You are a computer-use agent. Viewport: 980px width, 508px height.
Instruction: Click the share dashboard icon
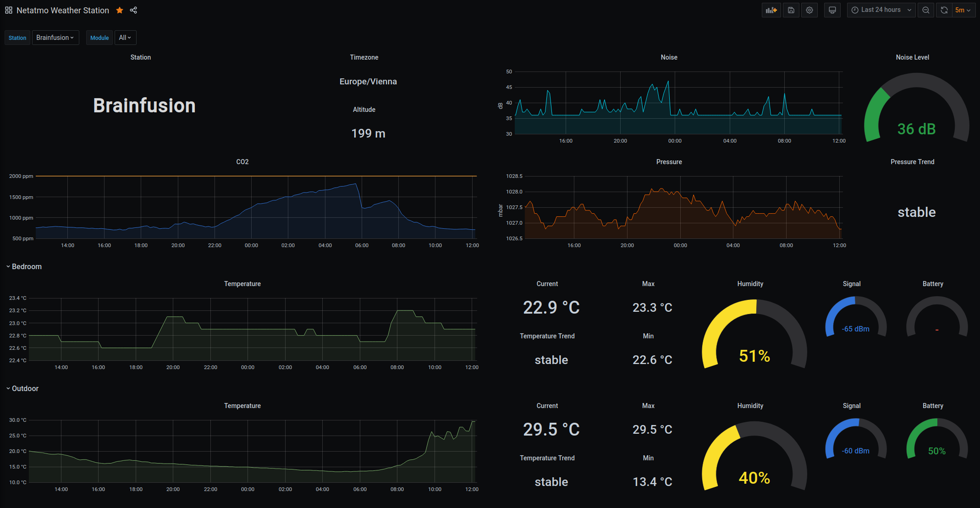(x=133, y=10)
